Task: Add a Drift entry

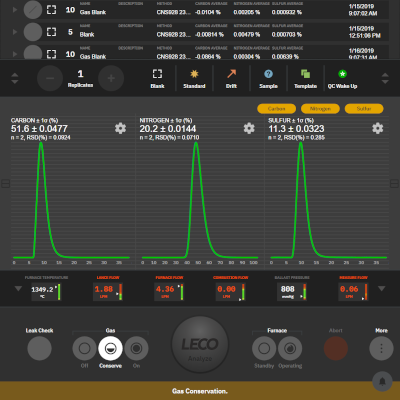Action: [x=231, y=79]
